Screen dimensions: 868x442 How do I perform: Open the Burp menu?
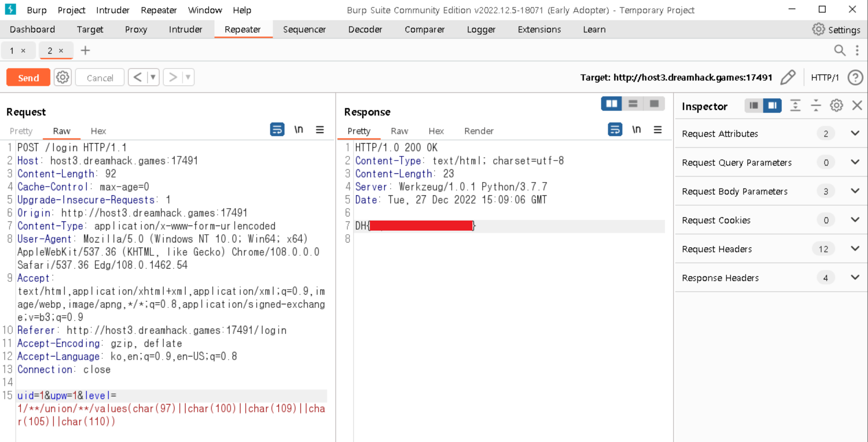pyautogui.click(x=37, y=10)
